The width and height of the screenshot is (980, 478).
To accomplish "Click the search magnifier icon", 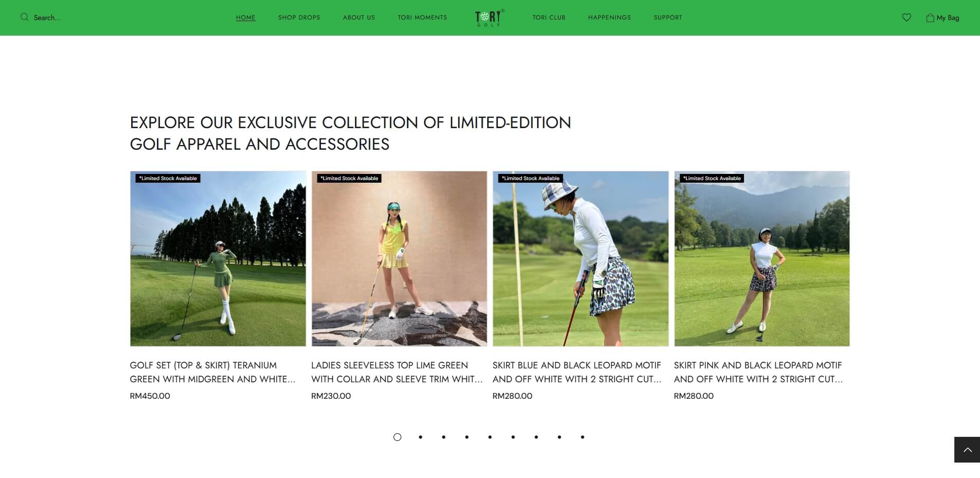I will coord(24,17).
